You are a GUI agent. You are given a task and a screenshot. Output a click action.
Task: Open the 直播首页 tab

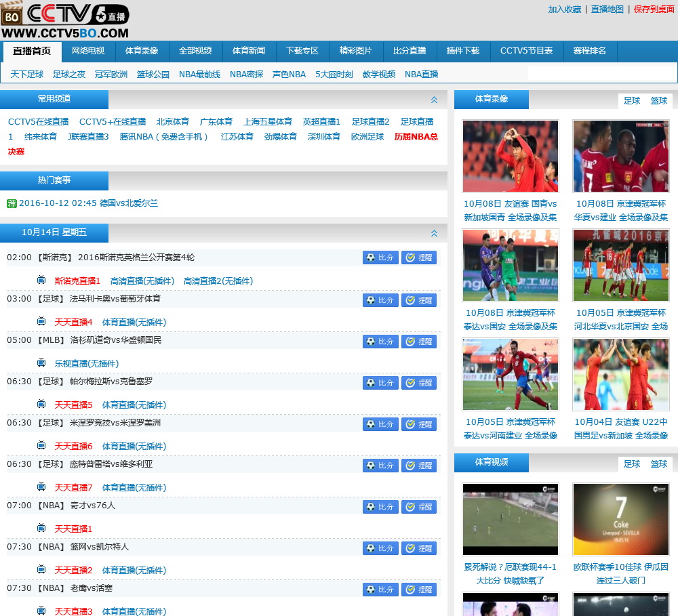point(32,51)
